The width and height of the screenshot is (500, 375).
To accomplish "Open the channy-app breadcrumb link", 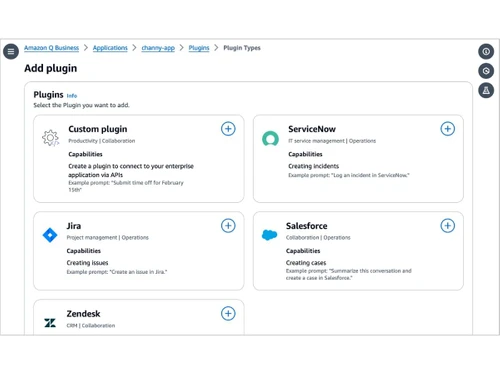I will (x=158, y=48).
